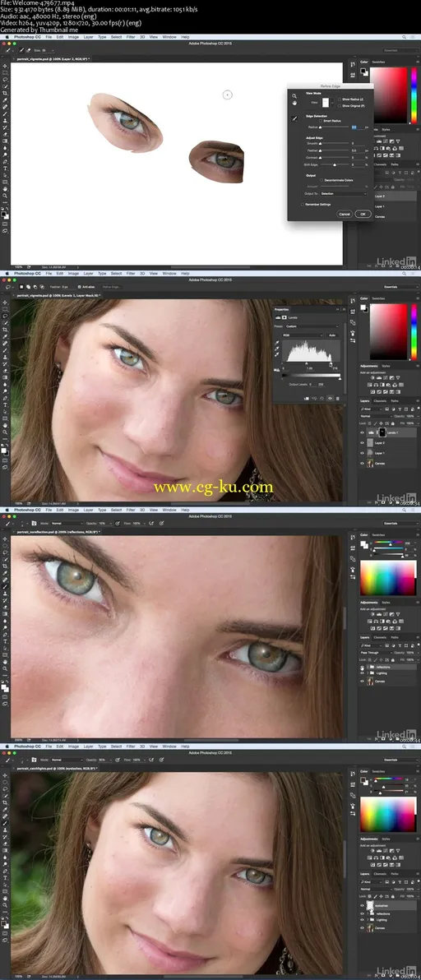Click the reset adjustment icon in Properties panel

322,399
